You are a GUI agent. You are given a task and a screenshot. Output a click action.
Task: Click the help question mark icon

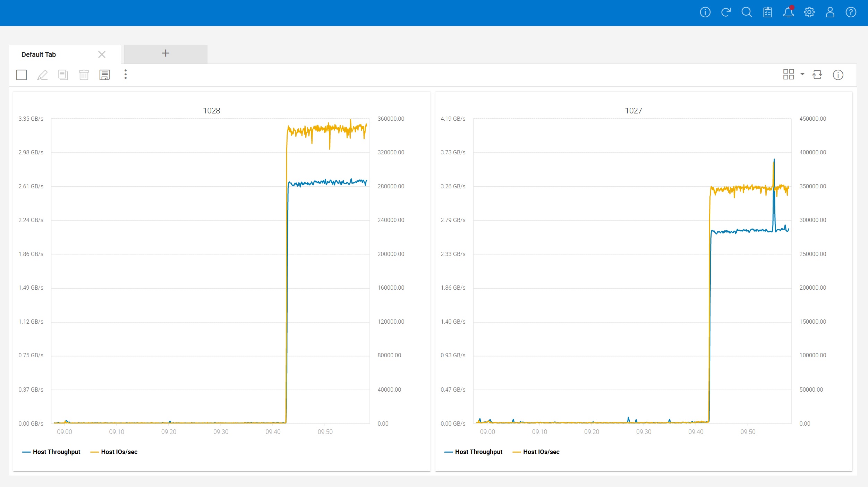tap(851, 12)
